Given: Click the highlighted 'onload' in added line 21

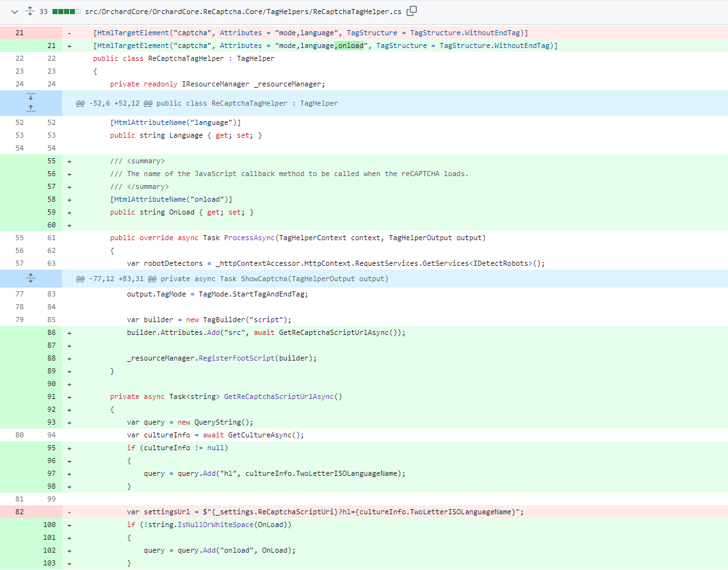Looking at the screenshot, I should (350, 45).
